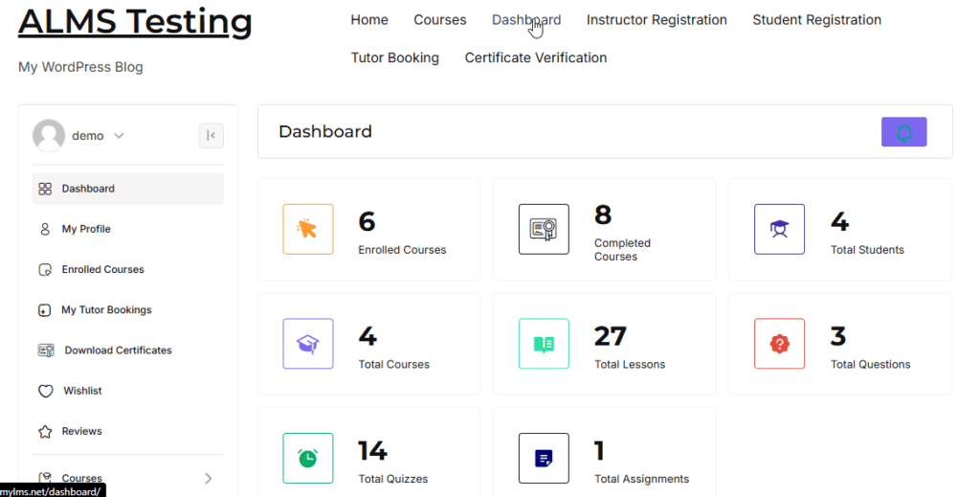980x497 pixels.
Task: Click the Dashboard grid icon in sidebar
Action: [x=45, y=189]
